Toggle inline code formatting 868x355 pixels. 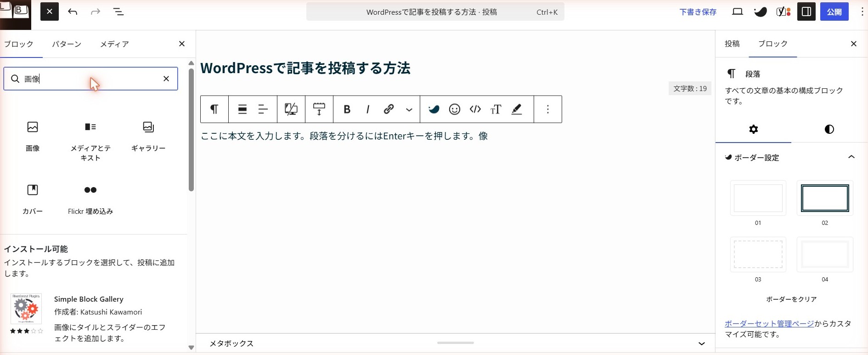click(475, 109)
